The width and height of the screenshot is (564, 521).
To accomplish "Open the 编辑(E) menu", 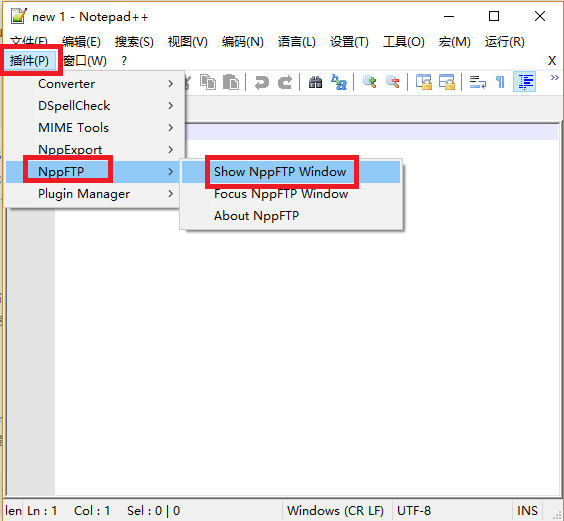I will point(81,42).
